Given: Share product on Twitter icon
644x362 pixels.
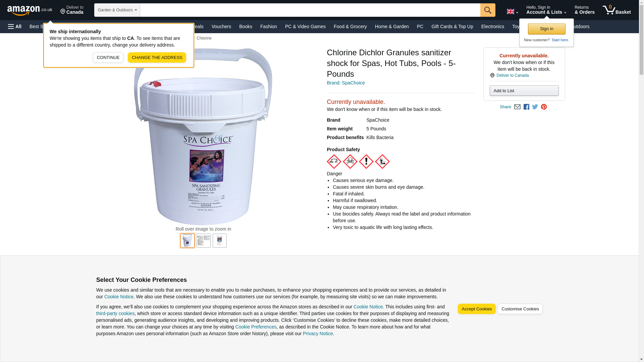Looking at the screenshot, I should [x=535, y=107].
